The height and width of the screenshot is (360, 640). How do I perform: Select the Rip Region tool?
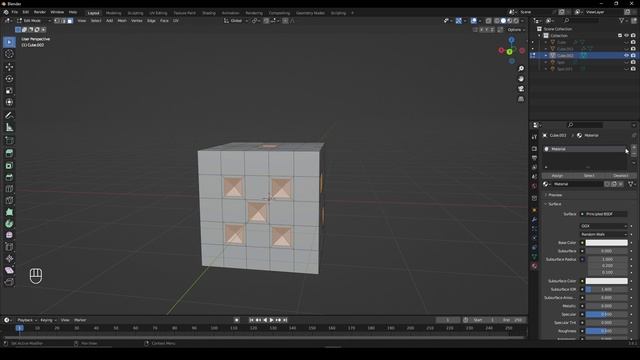pyautogui.click(x=9, y=282)
